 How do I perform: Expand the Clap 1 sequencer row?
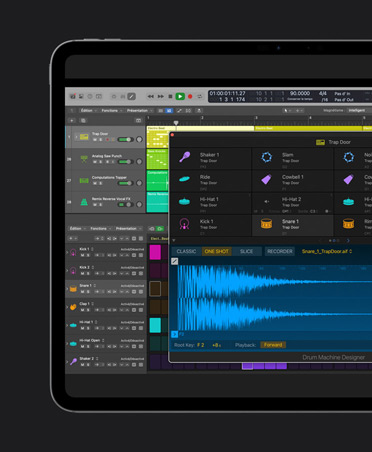click(x=67, y=307)
